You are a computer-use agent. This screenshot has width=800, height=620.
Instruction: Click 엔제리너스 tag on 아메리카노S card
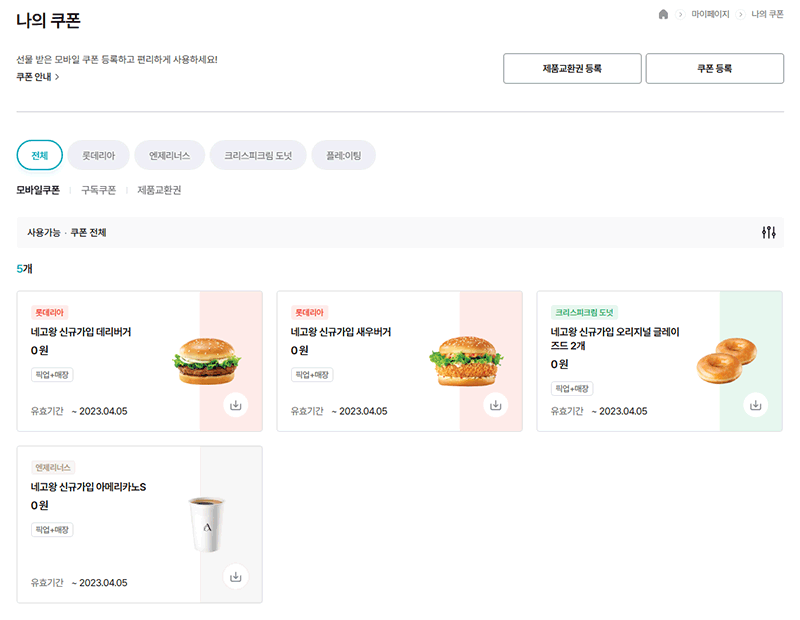(x=53, y=467)
